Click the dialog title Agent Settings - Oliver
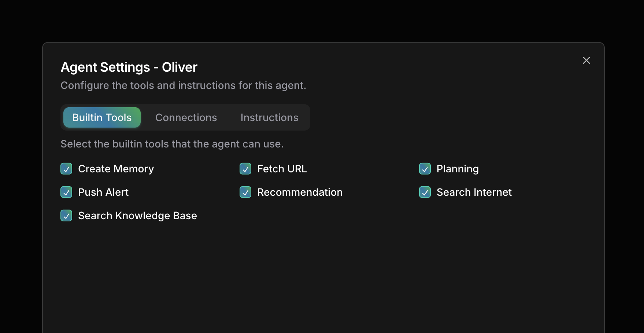This screenshot has width=644, height=333. (x=129, y=67)
